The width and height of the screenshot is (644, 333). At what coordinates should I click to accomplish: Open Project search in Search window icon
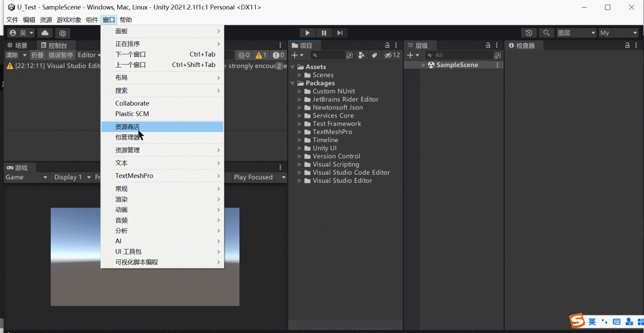point(350,55)
